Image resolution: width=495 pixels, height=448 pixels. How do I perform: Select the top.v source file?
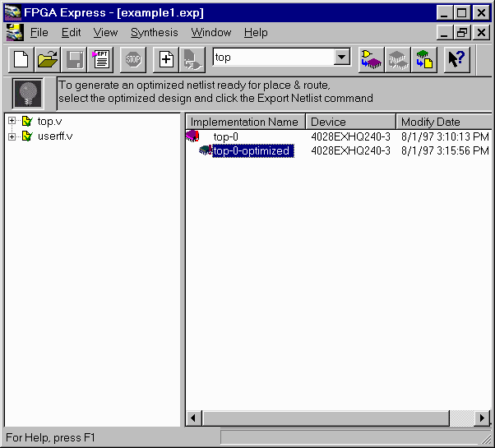(49, 121)
